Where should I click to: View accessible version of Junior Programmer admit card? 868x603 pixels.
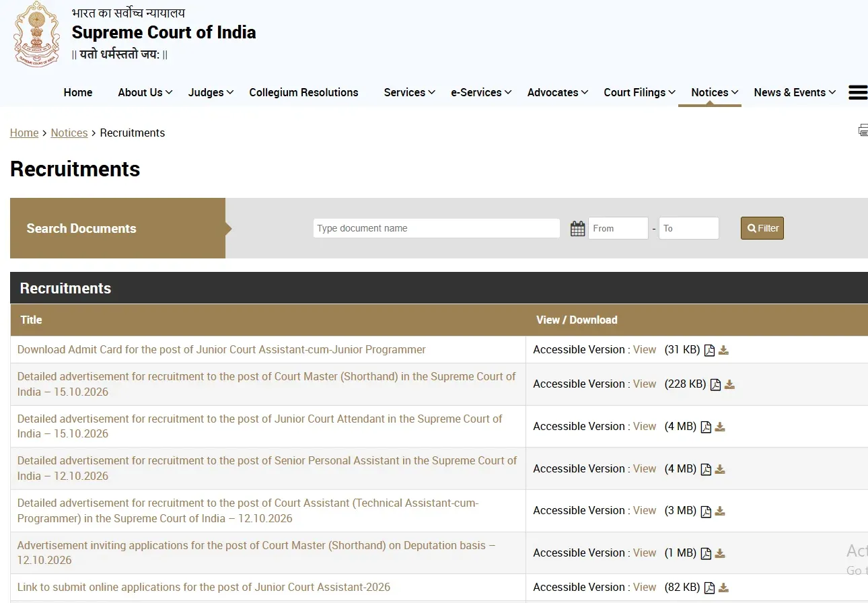coord(645,349)
